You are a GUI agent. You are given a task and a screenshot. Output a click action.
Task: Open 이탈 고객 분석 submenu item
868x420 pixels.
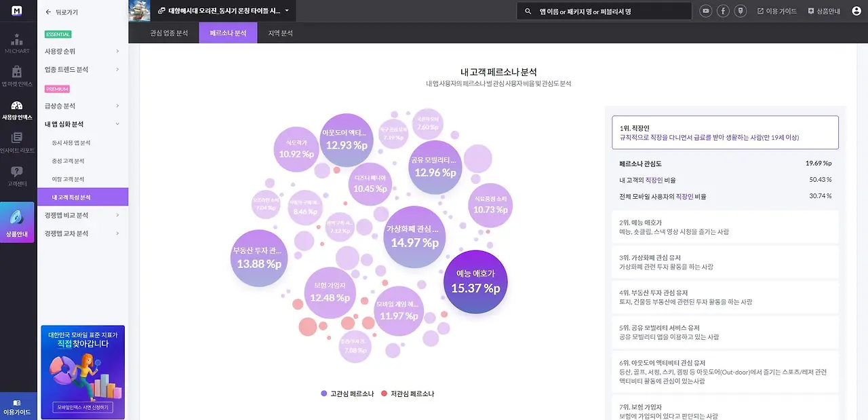(68, 179)
